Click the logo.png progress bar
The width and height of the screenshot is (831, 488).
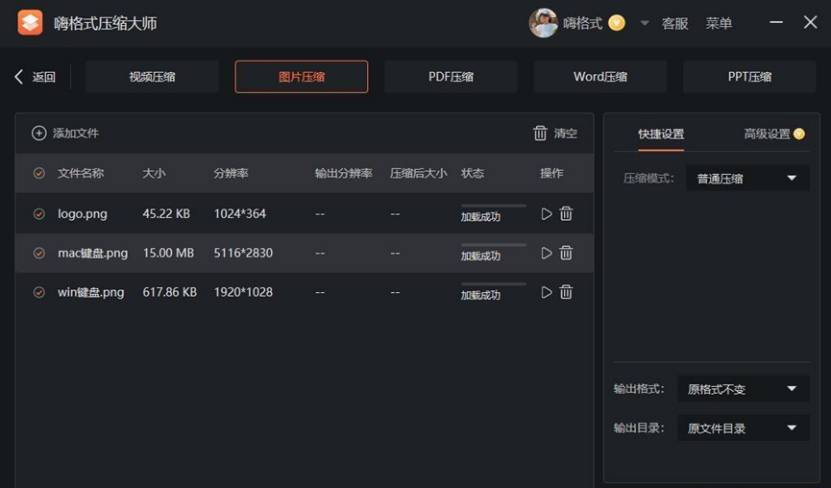[493, 206]
